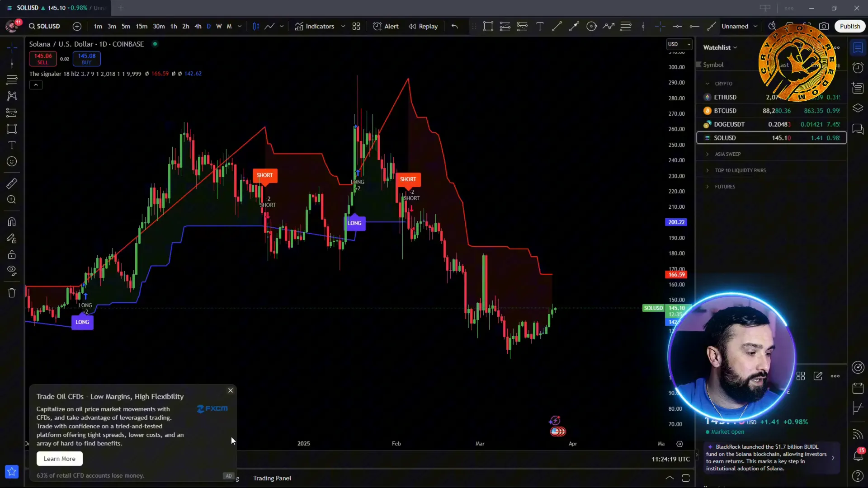Click Learn More in the ad
This screenshot has width=868, height=488.
pos(60,459)
